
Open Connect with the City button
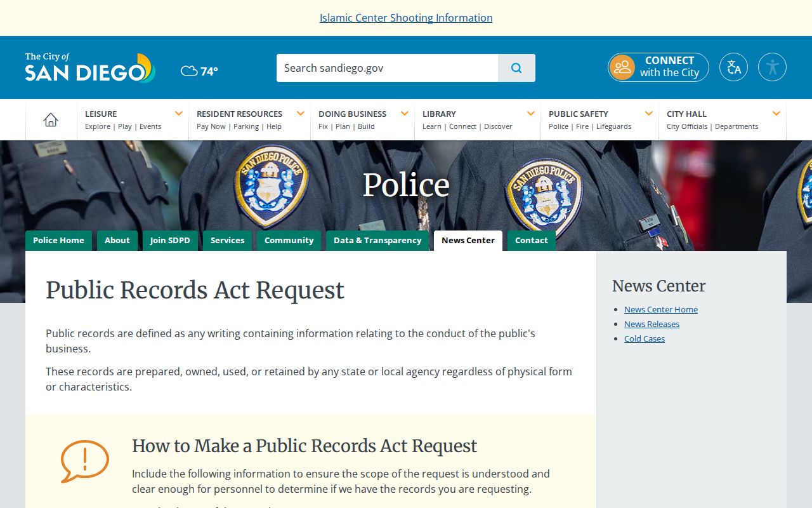[658, 67]
